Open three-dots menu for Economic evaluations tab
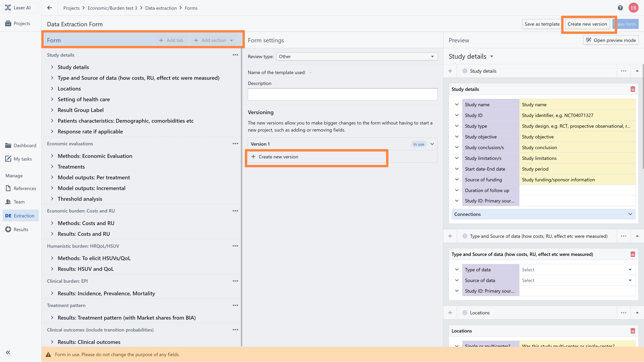The height and width of the screenshot is (362, 644). pos(235,144)
